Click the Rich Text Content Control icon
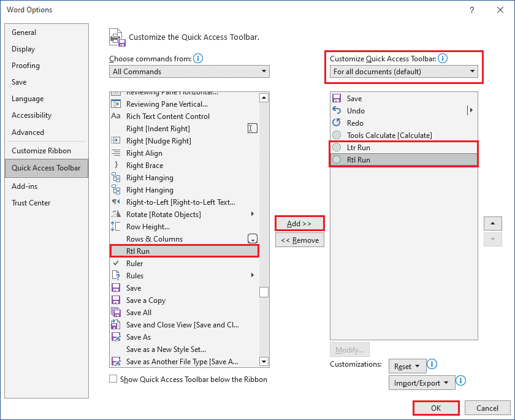 [116, 116]
